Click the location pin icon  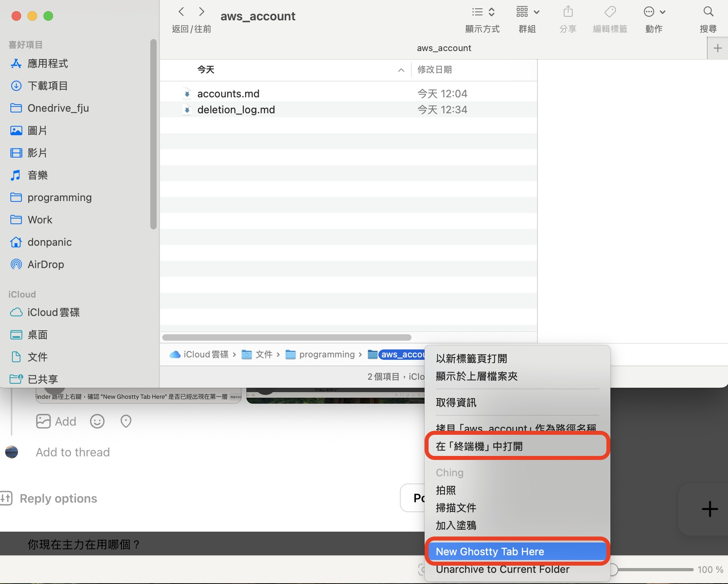[126, 421]
